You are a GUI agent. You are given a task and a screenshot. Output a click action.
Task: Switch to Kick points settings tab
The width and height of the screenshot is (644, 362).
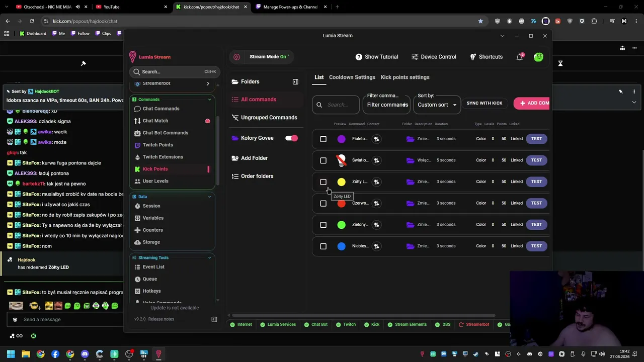point(405,77)
